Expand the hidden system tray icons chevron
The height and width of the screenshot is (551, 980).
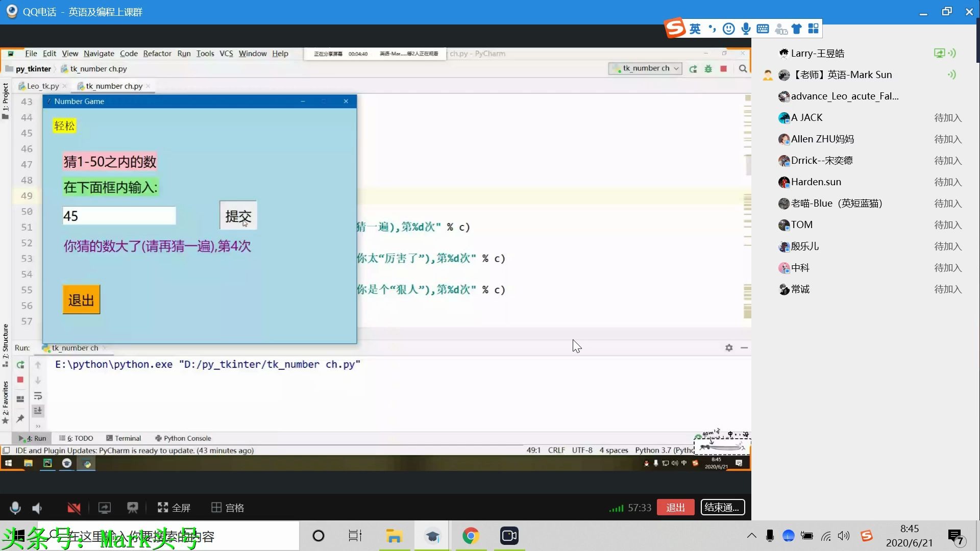[x=751, y=536]
